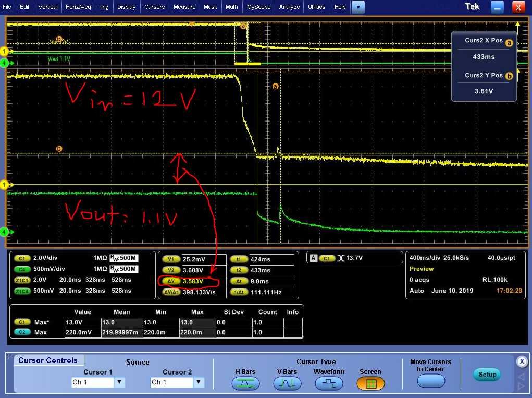Screen dimensions: 532x398
Task: Click the V2 cursor readout badge
Action: coord(171,270)
